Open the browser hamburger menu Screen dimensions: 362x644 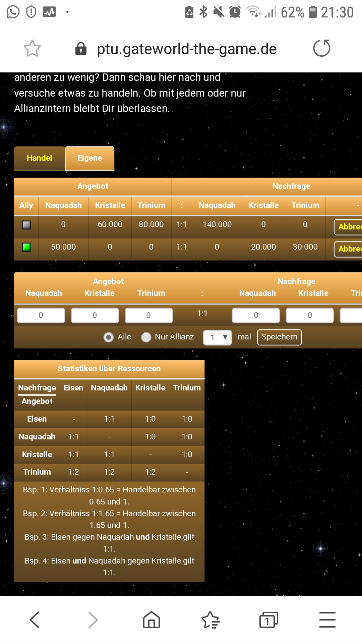327,620
